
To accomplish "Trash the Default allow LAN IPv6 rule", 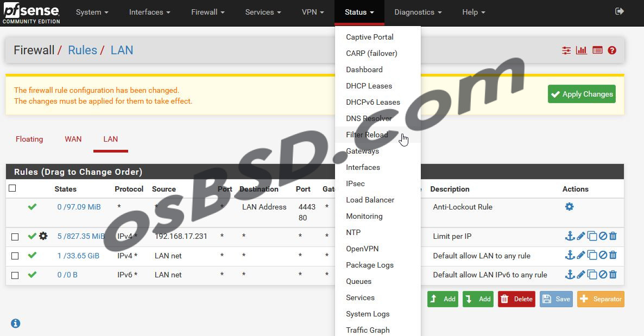I will click(613, 274).
